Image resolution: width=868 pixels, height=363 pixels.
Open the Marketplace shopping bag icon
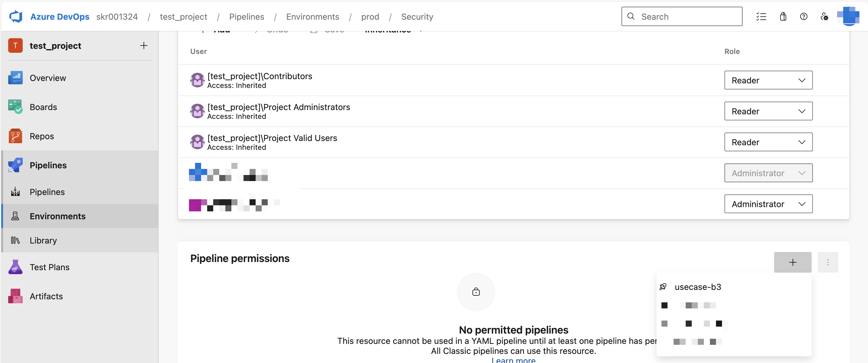pyautogui.click(x=783, y=16)
